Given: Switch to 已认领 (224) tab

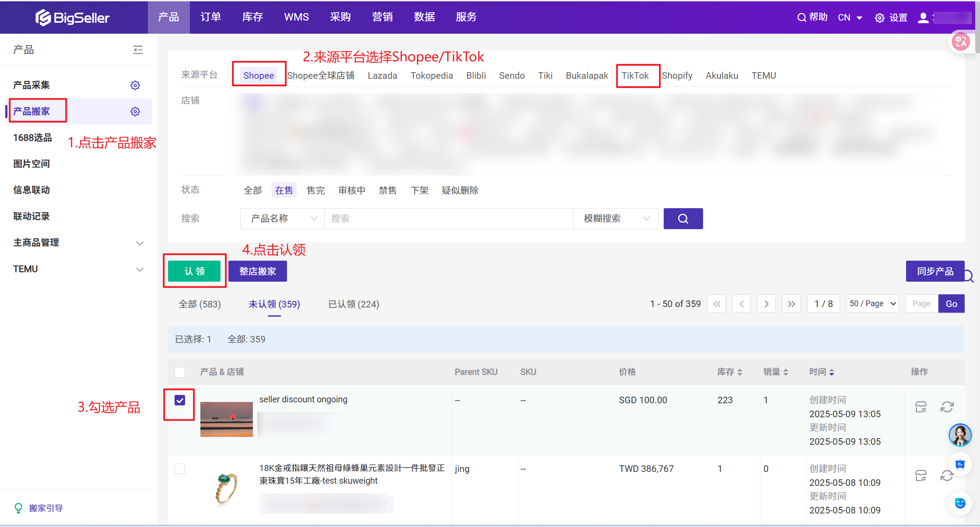Looking at the screenshot, I should pyautogui.click(x=353, y=304).
